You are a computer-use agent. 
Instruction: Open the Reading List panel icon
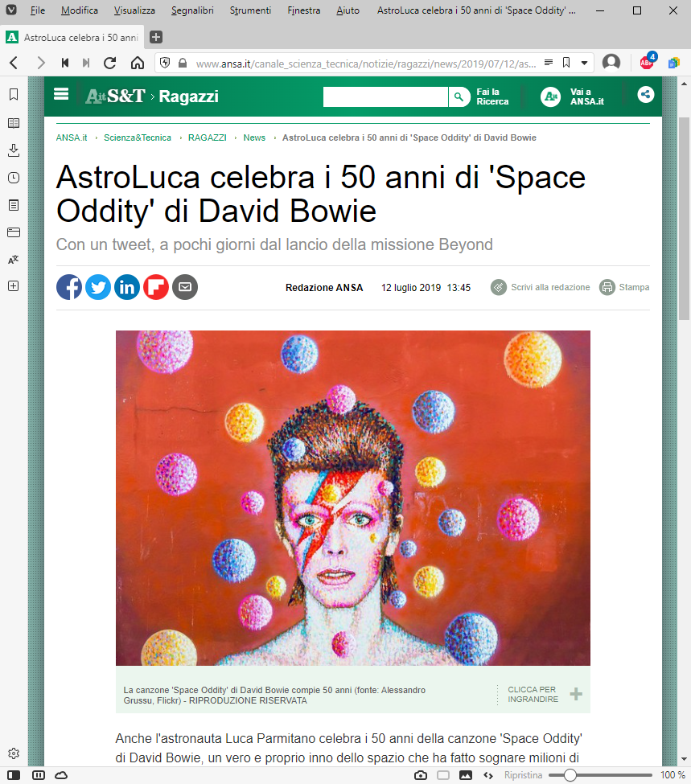click(x=14, y=123)
